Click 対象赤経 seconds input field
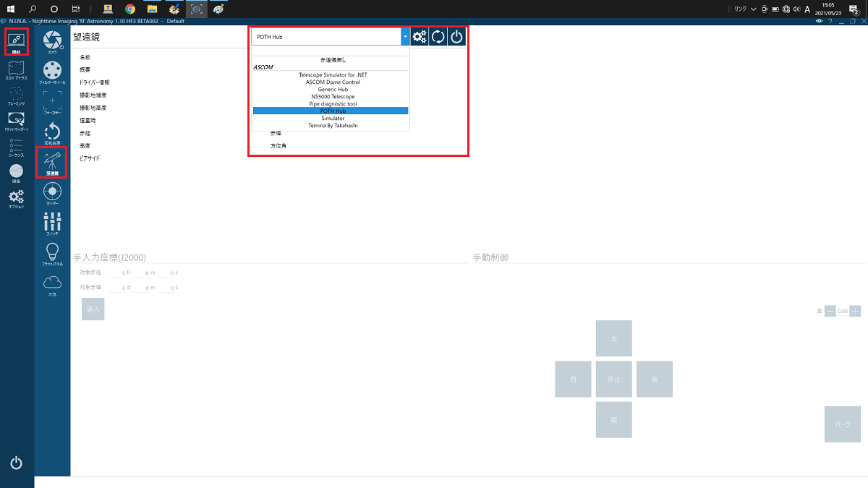The height and width of the screenshot is (488, 868). click(x=166, y=273)
